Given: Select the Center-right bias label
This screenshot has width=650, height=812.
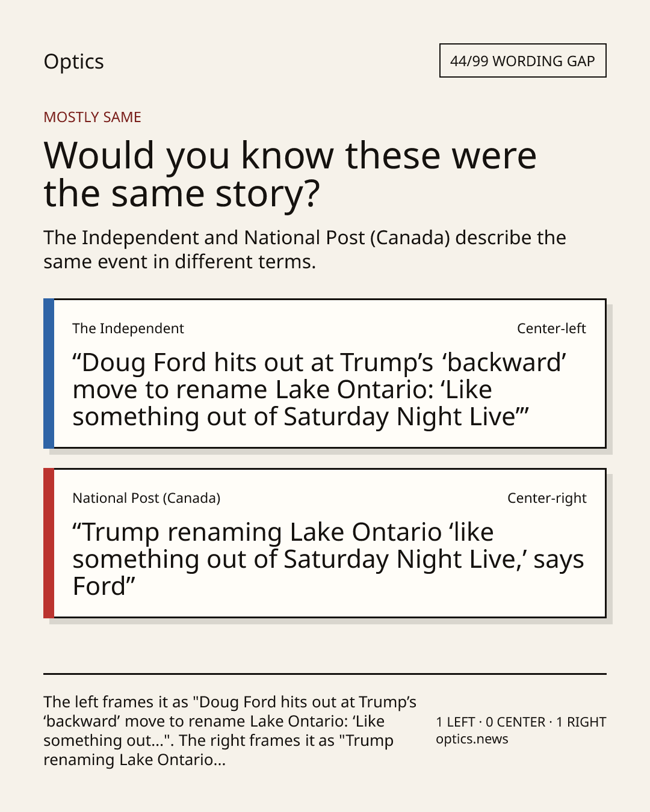Looking at the screenshot, I should tap(546, 498).
